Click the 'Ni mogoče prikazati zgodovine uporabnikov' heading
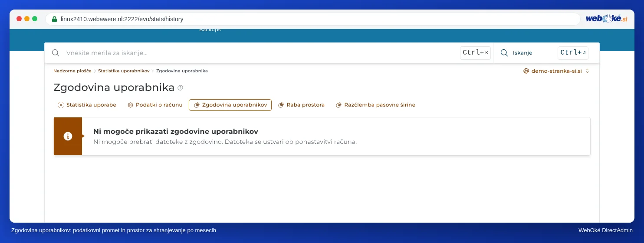The width and height of the screenshot is (644, 243). tap(176, 131)
